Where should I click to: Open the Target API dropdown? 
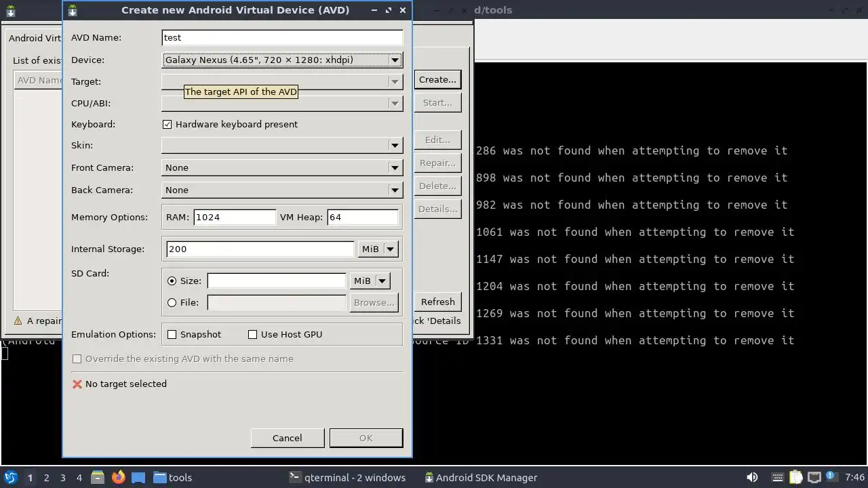pyautogui.click(x=282, y=81)
